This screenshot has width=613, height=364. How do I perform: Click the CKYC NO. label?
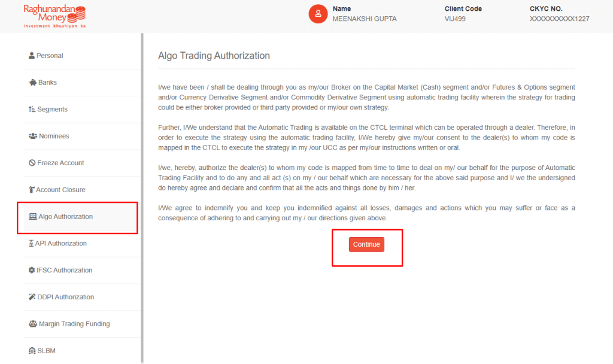coord(546,8)
